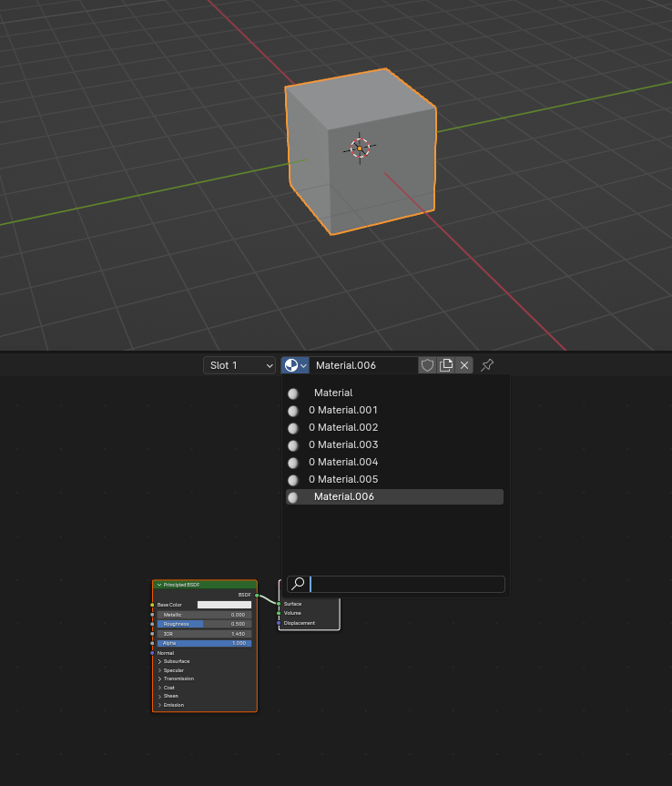Toggle the fake user shield icon
The image size is (672, 786).
pos(427,365)
